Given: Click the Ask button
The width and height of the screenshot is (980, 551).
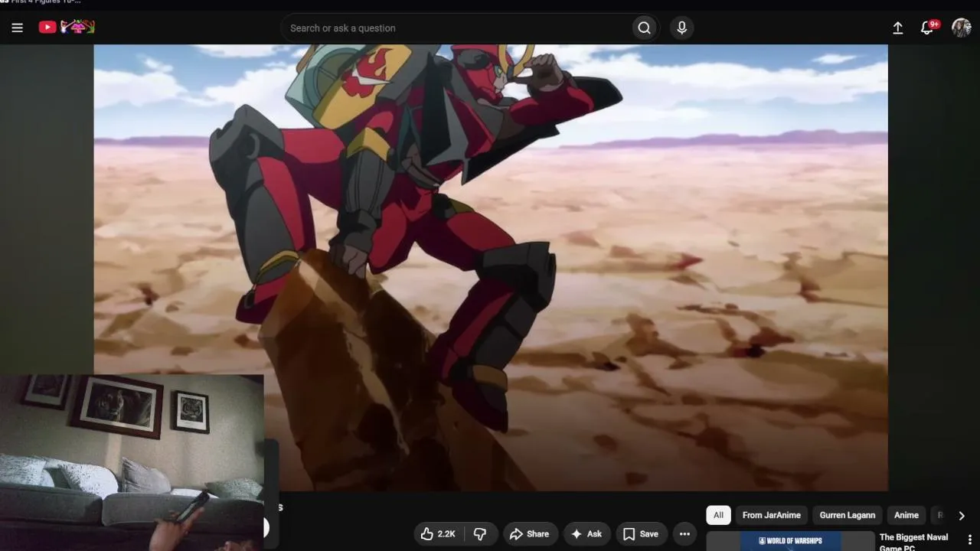Looking at the screenshot, I should coord(586,534).
